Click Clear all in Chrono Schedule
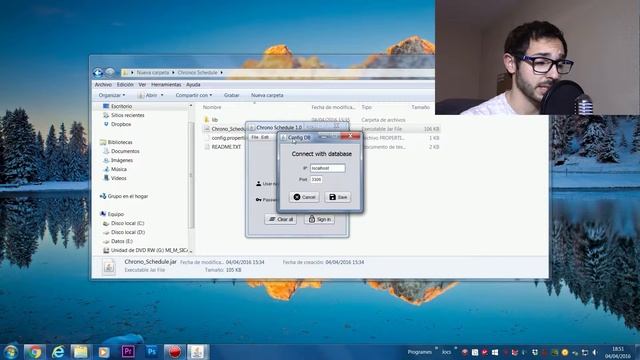This screenshot has height=360, width=640. [281, 219]
